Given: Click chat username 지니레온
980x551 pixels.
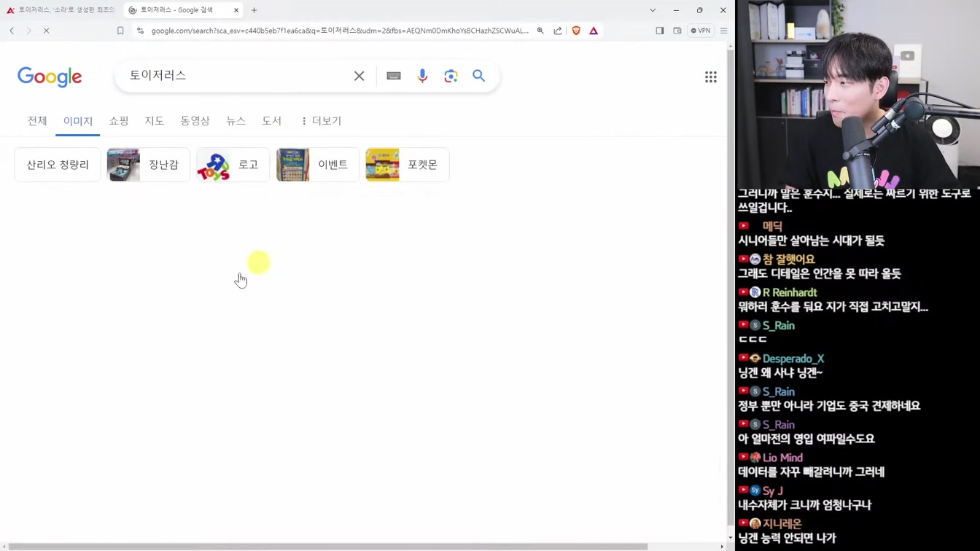Looking at the screenshot, I should pyautogui.click(x=782, y=523).
